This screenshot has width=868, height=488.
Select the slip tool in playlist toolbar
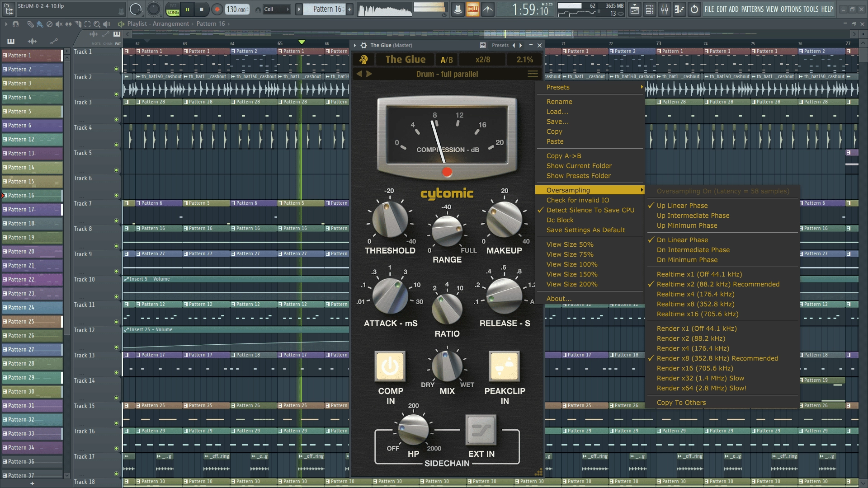click(x=69, y=24)
